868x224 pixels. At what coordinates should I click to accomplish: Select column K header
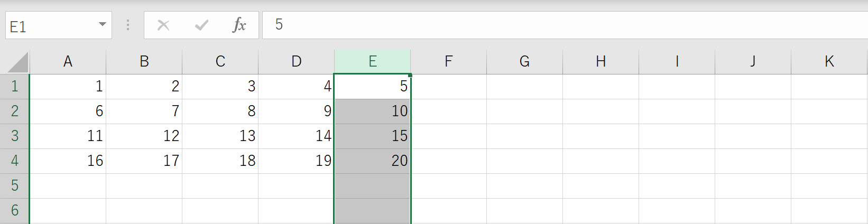coord(829,62)
